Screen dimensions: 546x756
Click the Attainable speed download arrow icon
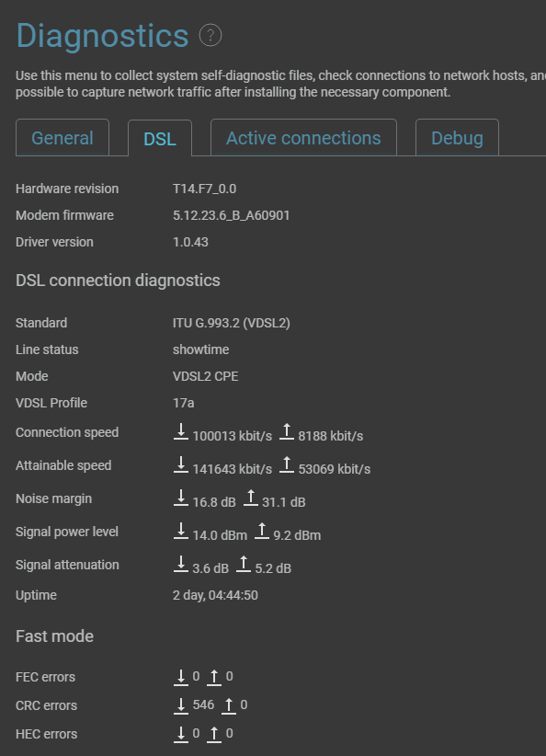(x=181, y=464)
